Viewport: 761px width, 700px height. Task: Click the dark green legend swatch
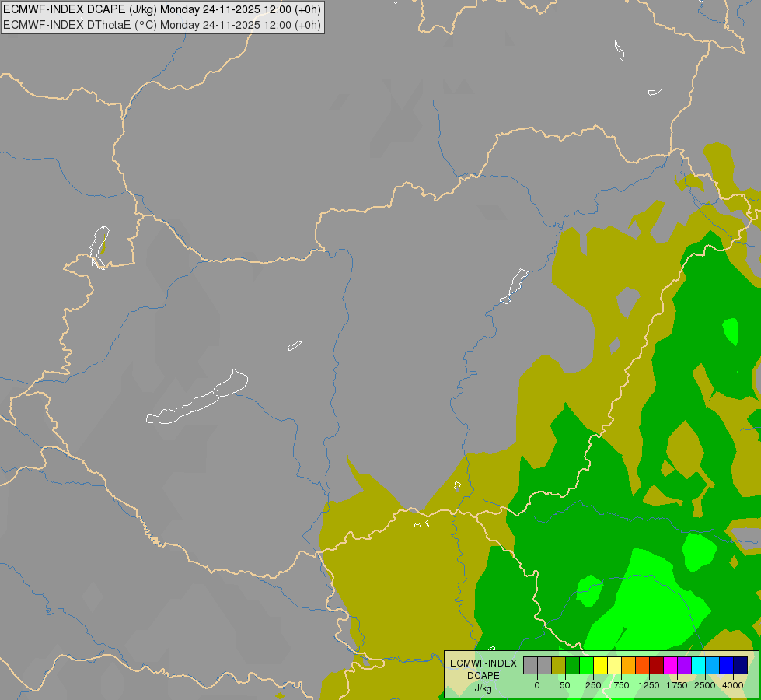(573, 665)
